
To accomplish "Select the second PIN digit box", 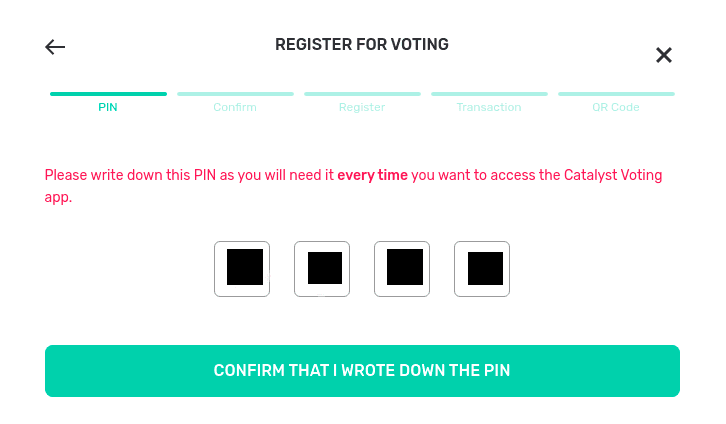I will tap(322, 269).
